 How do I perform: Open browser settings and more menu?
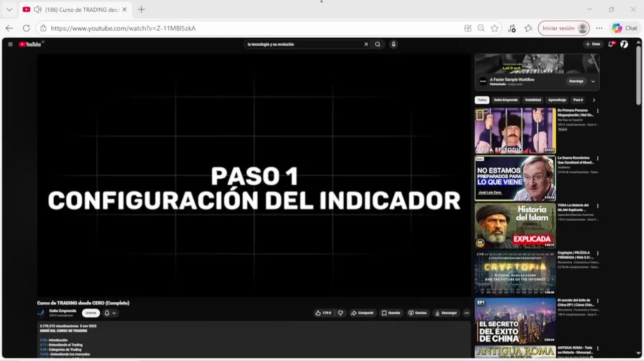[x=599, y=28]
